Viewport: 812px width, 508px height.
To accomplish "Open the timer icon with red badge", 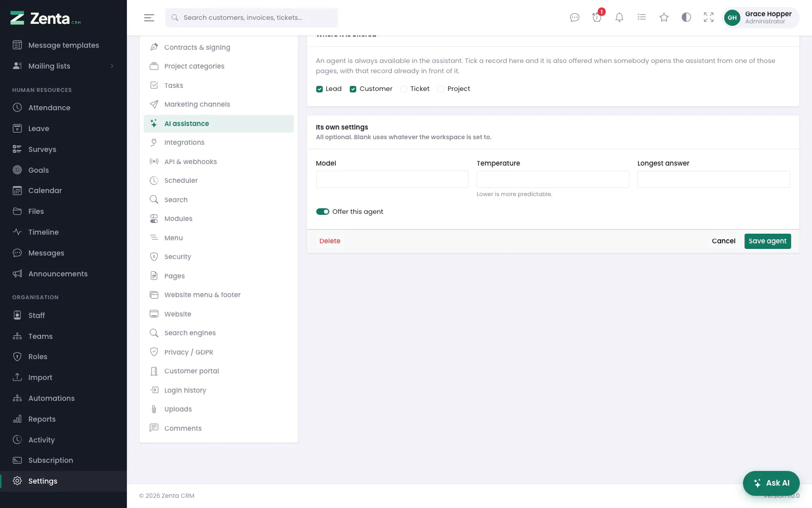I will [597, 17].
